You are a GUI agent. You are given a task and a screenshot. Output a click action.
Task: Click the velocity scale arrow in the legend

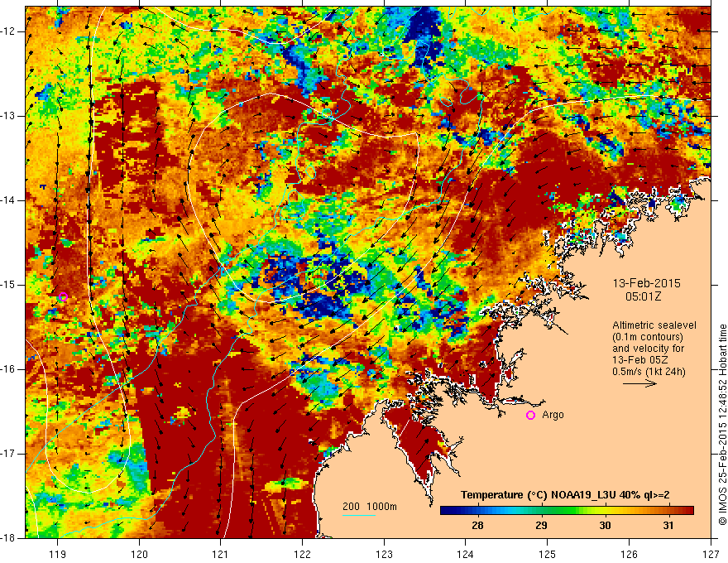(x=639, y=383)
